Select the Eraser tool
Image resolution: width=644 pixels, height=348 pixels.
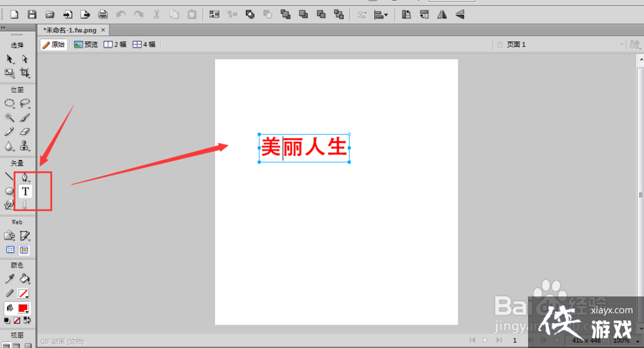(25, 131)
